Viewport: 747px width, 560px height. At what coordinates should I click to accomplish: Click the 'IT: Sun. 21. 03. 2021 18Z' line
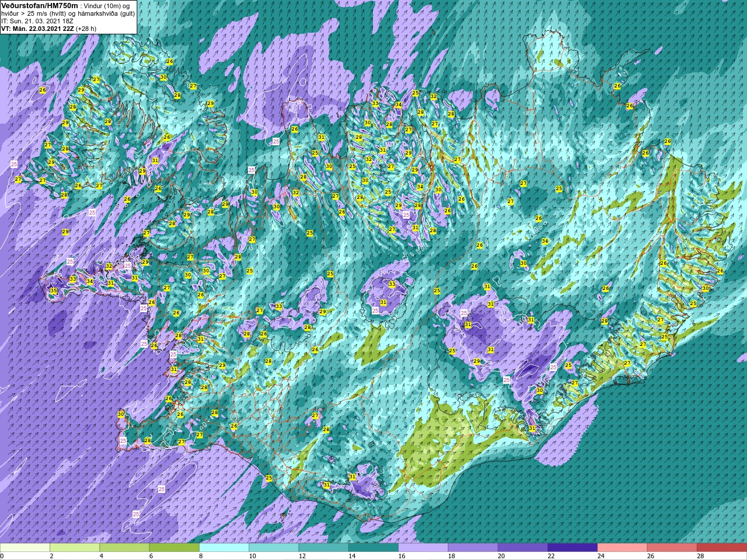click(x=37, y=20)
